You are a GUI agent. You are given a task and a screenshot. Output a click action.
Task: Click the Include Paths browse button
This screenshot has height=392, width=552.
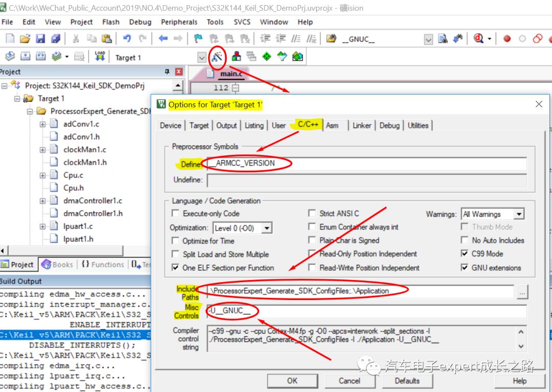point(522,292)
